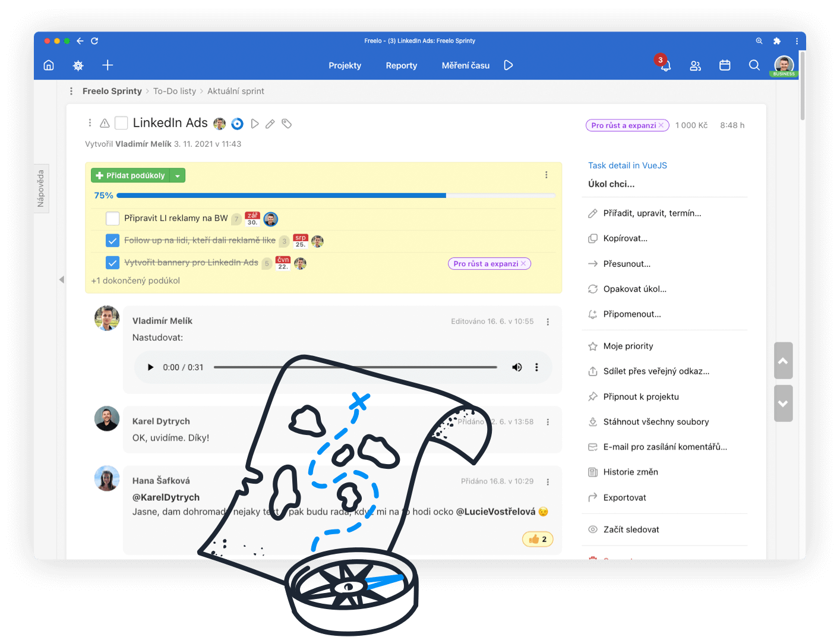
Task: Open breadcrumb three-dot menu
Action: pos(71,91)
